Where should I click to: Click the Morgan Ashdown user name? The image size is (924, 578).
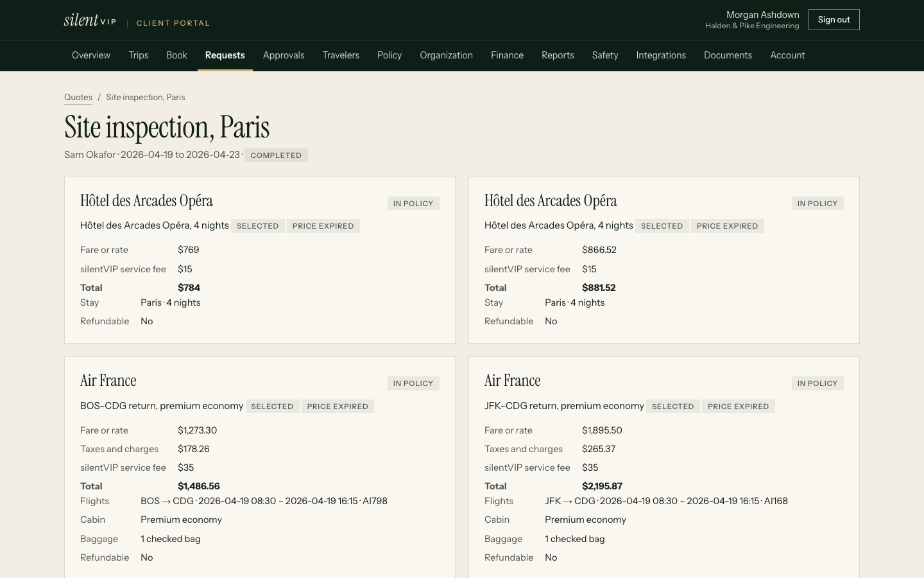tap(762, 15)
